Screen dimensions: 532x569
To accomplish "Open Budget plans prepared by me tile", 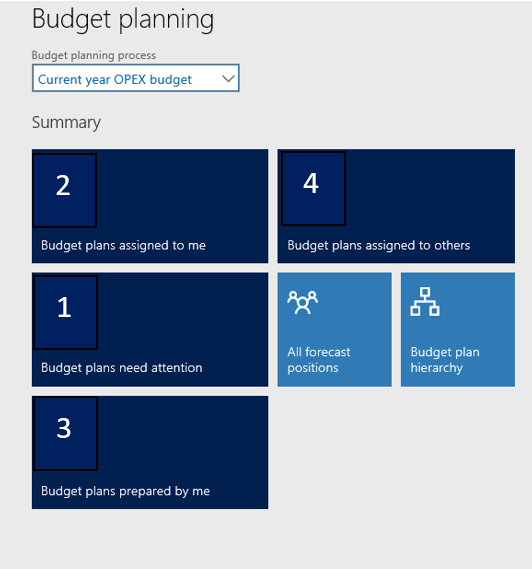I will pyautogui.click(x=150, y=452).
